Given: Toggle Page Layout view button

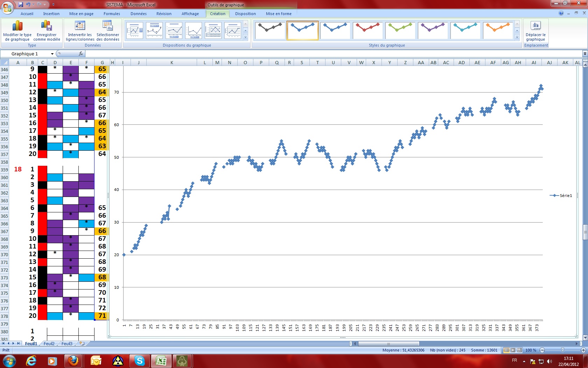Looking at the screenshot, I should coord(513,350).
